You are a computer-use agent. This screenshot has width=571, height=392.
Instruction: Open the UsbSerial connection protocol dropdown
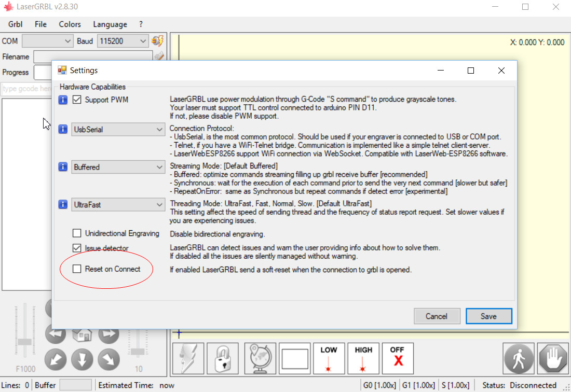coord(118,130)
